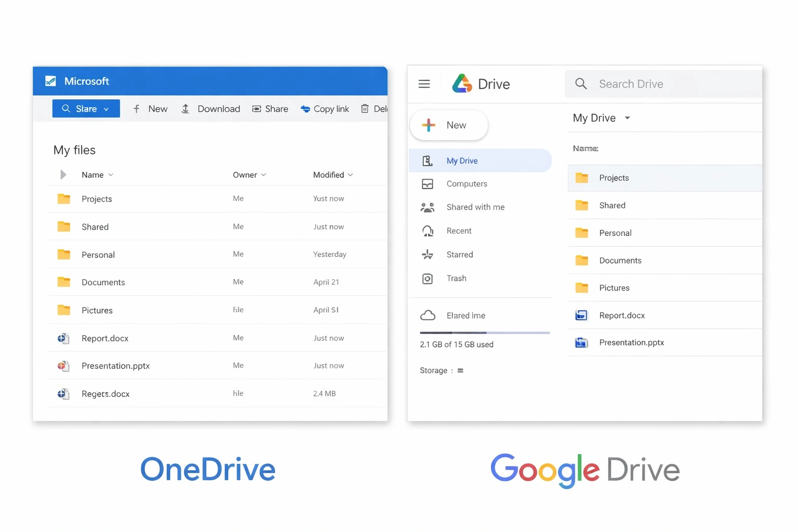Select Shared with me in sidebar

click(x=475, y=207)
